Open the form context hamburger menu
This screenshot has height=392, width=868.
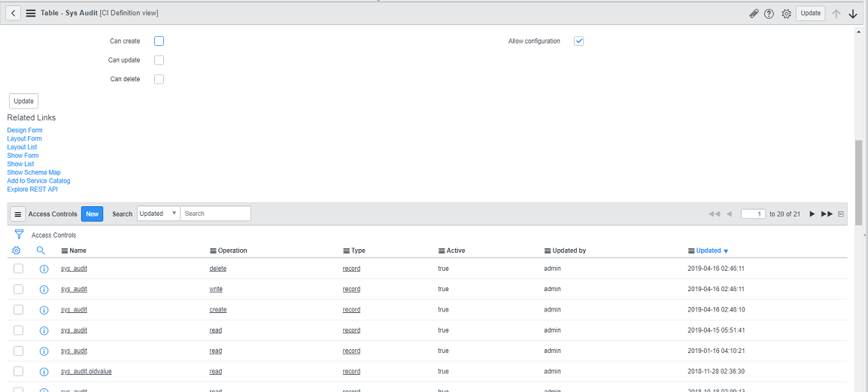pos(31,14)
